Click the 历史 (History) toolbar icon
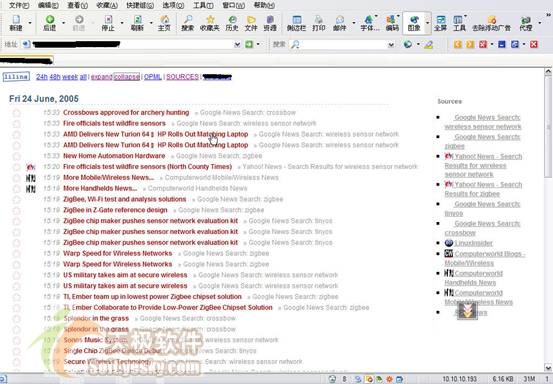This screenshot has width=553, height=384. click(x=231, y=23)
